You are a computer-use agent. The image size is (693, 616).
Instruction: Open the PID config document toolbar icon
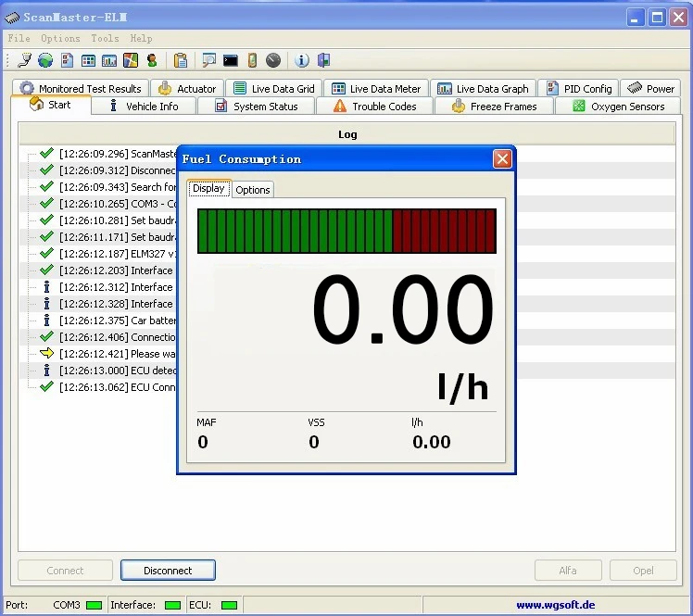[68, 60]
